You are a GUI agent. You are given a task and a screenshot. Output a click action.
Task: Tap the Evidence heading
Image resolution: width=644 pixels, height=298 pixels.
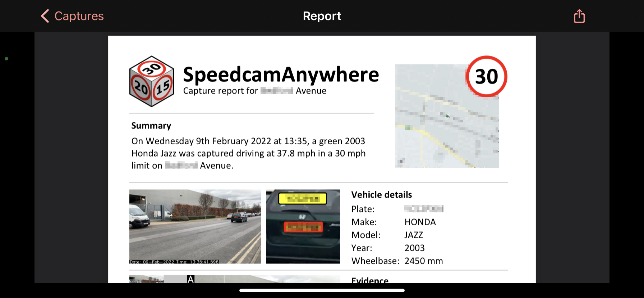click(370, 280)
